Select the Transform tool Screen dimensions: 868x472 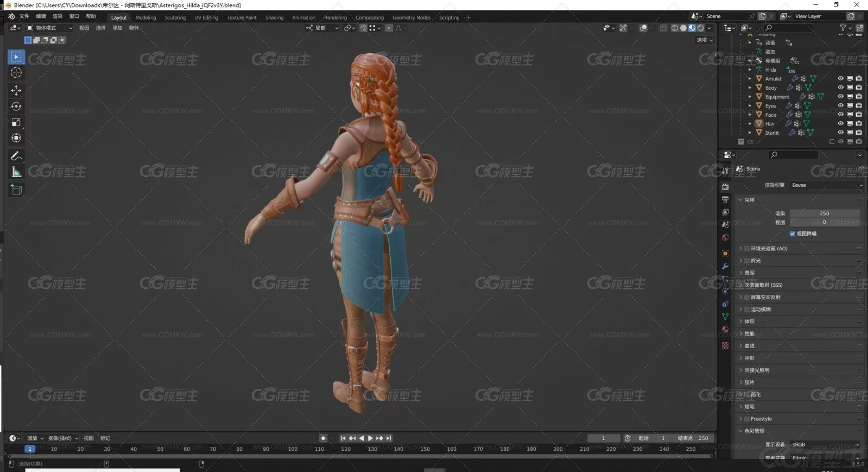click(x=16, y=138)
